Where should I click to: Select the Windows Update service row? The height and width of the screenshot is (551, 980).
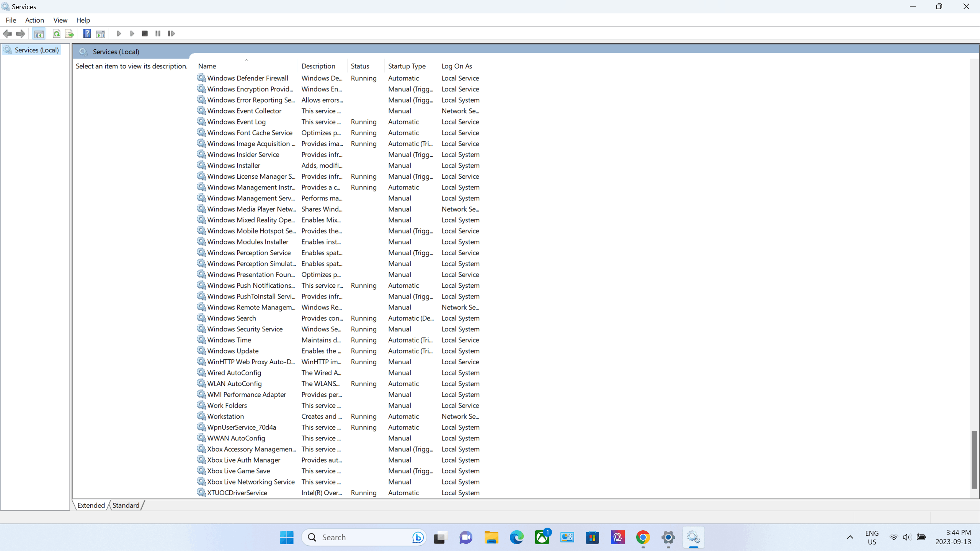tap(233, 351)
